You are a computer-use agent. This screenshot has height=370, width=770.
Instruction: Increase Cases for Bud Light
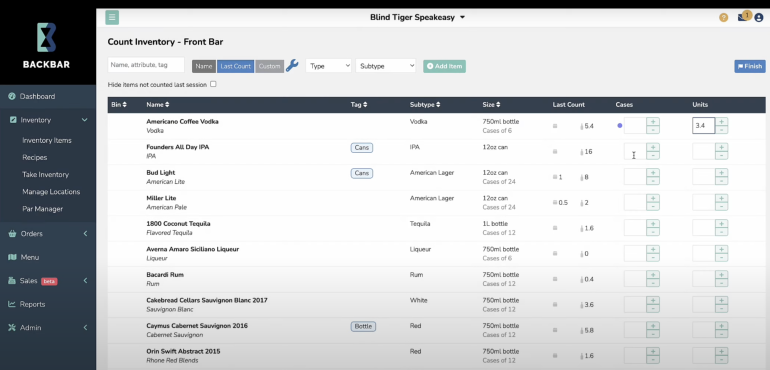pos(653,173)
